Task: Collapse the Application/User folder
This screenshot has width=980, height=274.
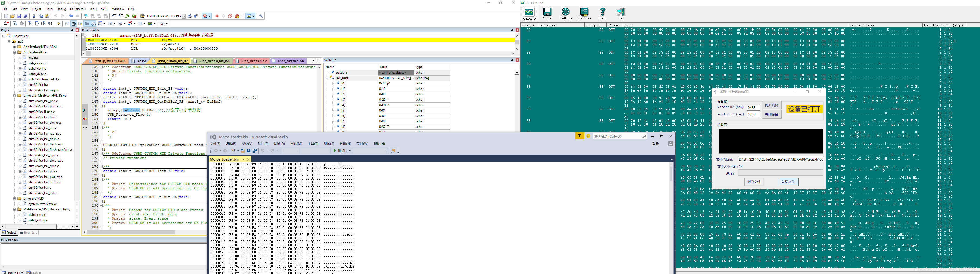Action: (14, 52)
